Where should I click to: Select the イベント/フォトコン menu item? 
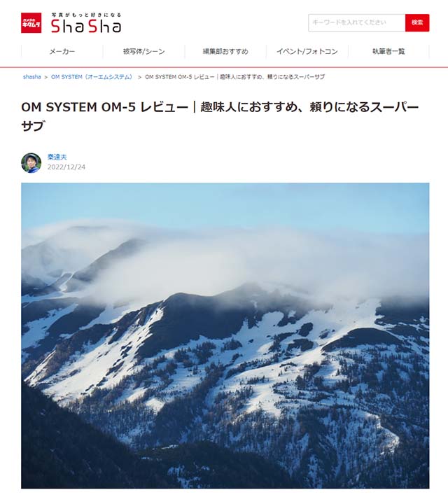[x=307, y=51]
